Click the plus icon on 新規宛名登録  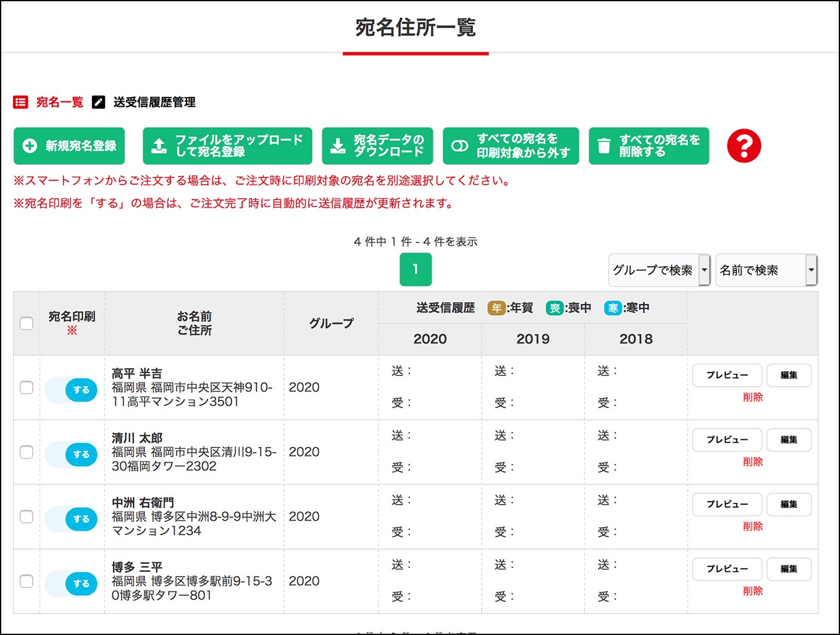tap(29, 146)
